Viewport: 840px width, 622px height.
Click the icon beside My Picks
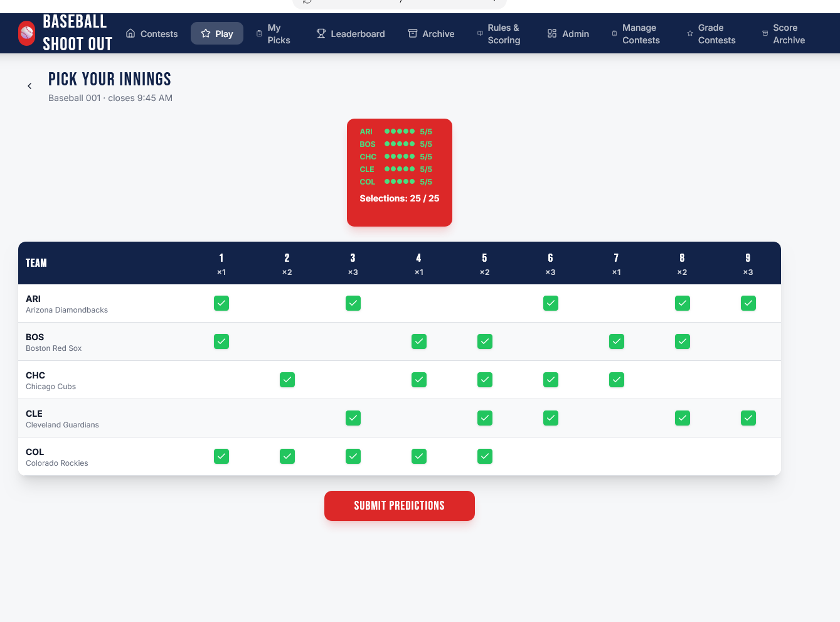[x=259, y=33]
